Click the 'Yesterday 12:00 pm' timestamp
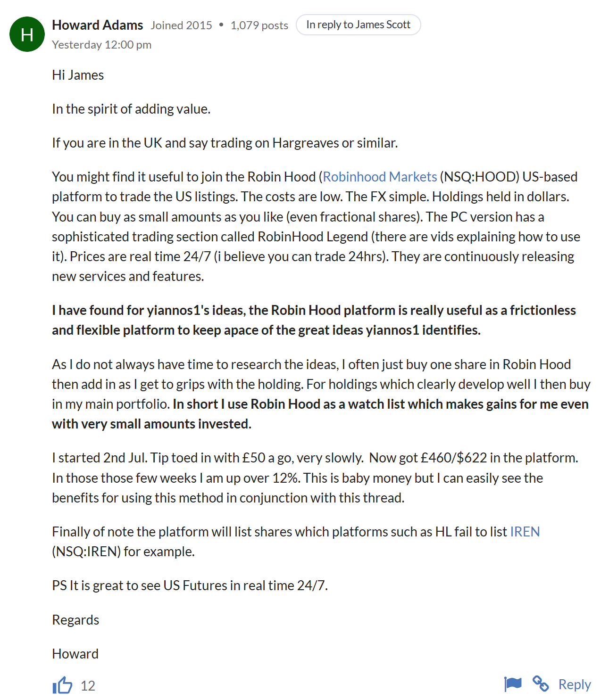Screen dimensions: 609x700 102,45
